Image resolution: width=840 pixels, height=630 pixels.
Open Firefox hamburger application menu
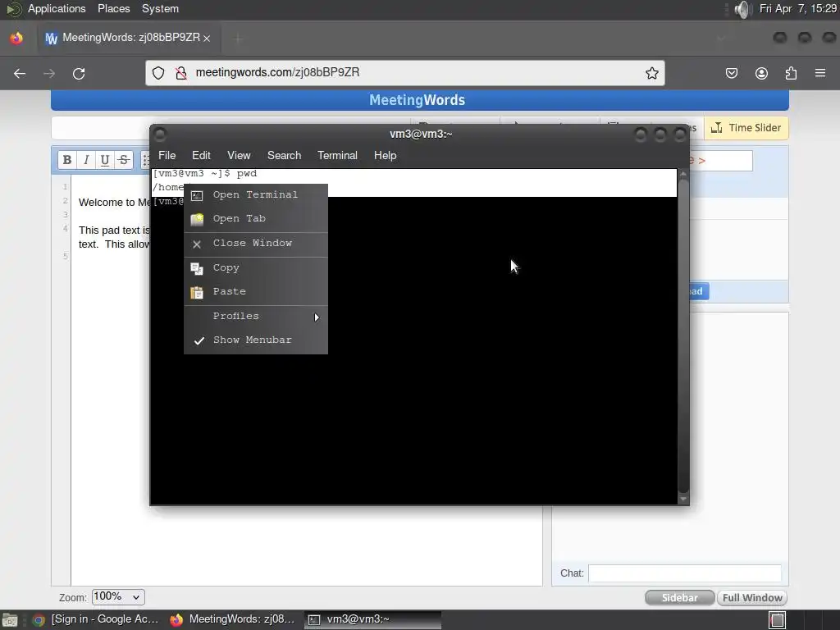click(x=820, y=73)
